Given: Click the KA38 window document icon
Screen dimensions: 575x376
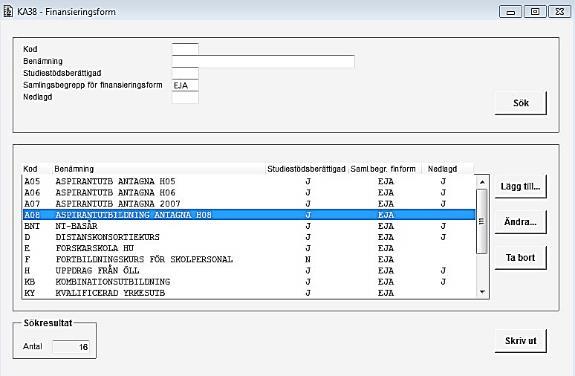Looking at the screenshot, I should click(8, 11).
